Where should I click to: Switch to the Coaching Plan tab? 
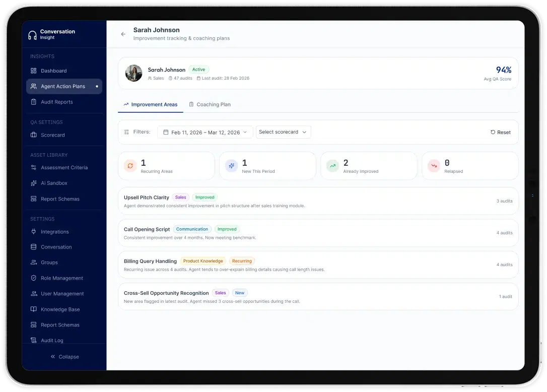(x=210, y=105)
